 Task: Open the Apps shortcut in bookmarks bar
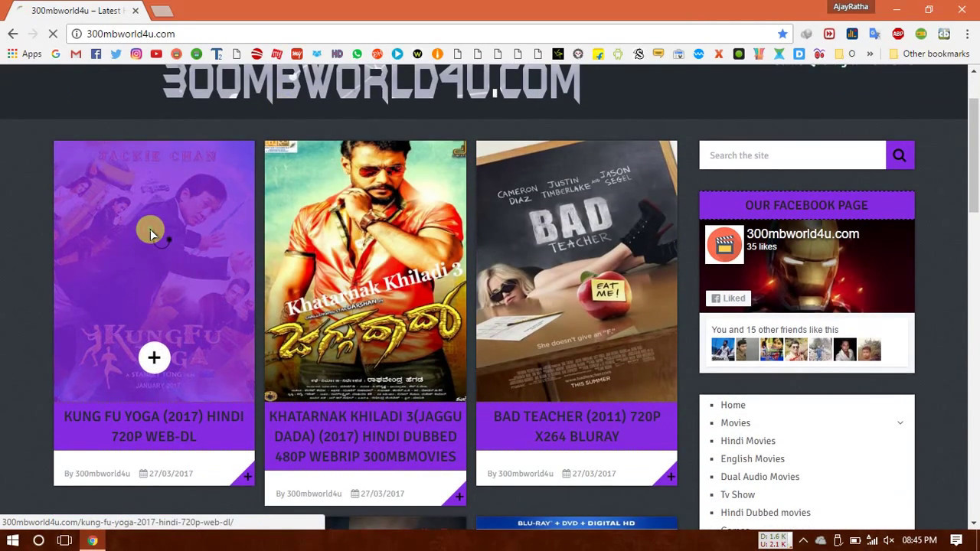24,54
